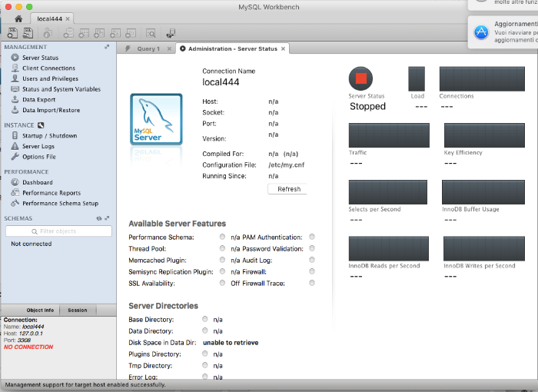
Task: Reconnect to DBMS toolbar icon
Action: (171, 33)
